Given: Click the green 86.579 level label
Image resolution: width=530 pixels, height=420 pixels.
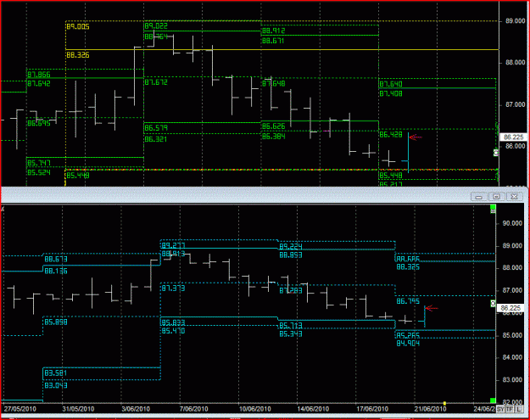Looking at the screenshot, I should 156,128.
